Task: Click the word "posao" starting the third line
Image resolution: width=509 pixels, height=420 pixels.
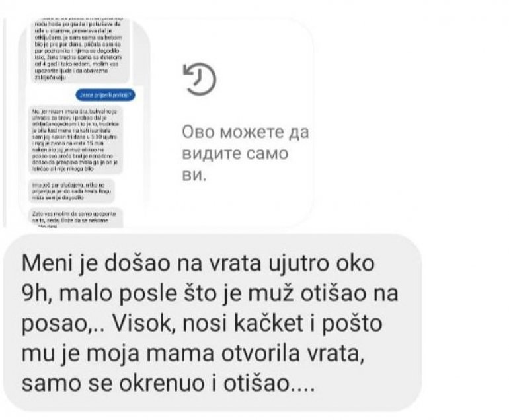Action: tap(54, 323)
